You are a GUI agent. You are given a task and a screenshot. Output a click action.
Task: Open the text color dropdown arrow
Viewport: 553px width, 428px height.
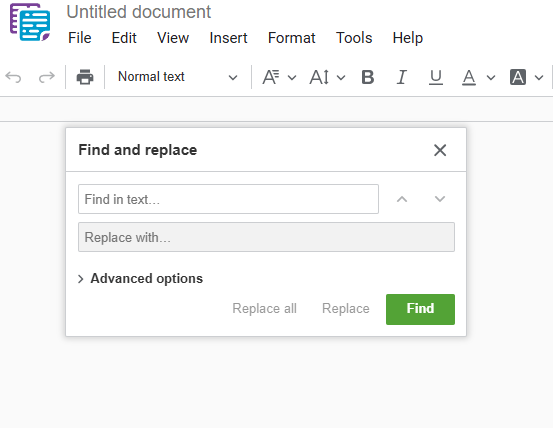pos(491,77)
